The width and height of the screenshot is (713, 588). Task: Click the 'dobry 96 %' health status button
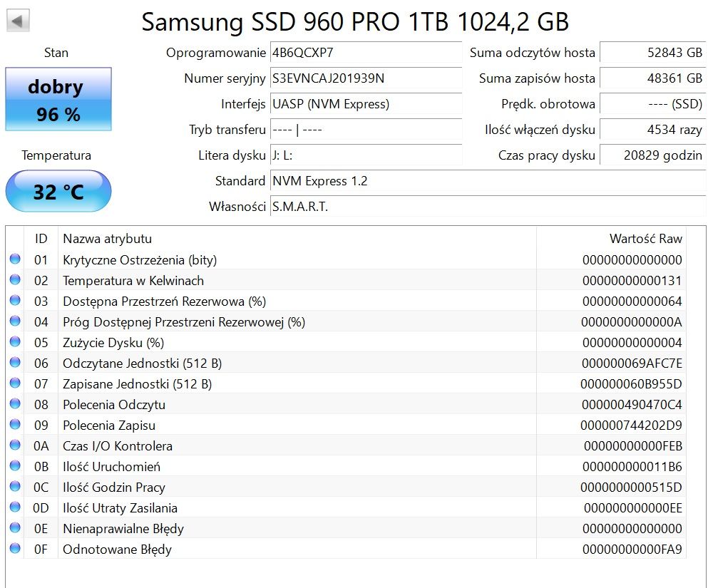(x=58, y=99)
